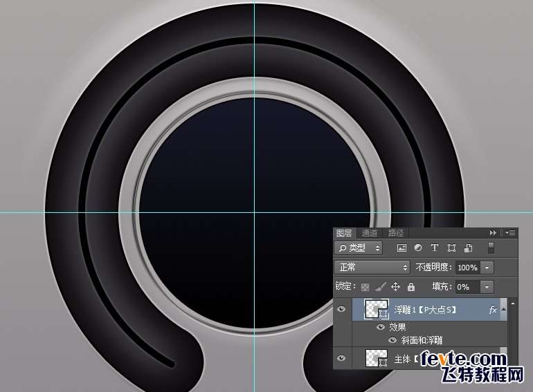Screen dimensions: 533x392
Task: Click the lock position icon
Action: click(x=396, y=287)
